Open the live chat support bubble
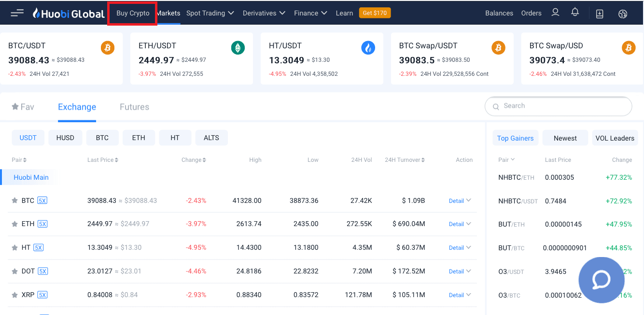 coord(602,280)
